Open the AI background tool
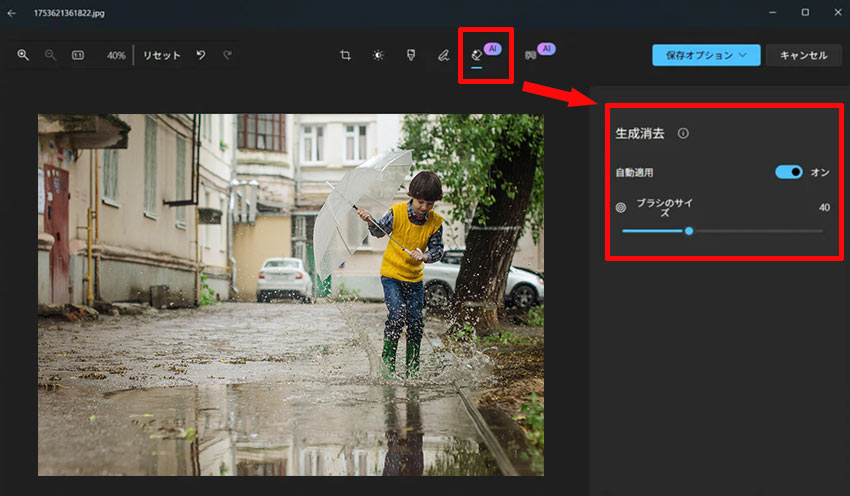 point(531,56)
